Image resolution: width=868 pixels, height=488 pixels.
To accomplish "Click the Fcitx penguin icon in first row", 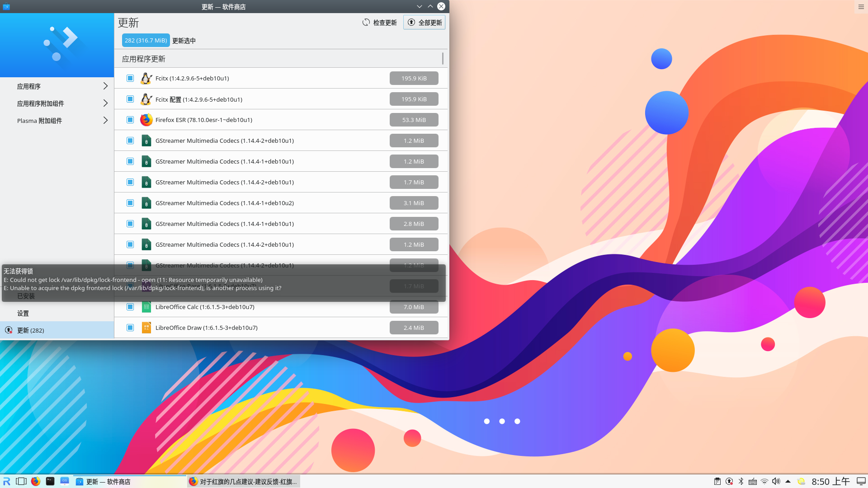I will point(146,78).
